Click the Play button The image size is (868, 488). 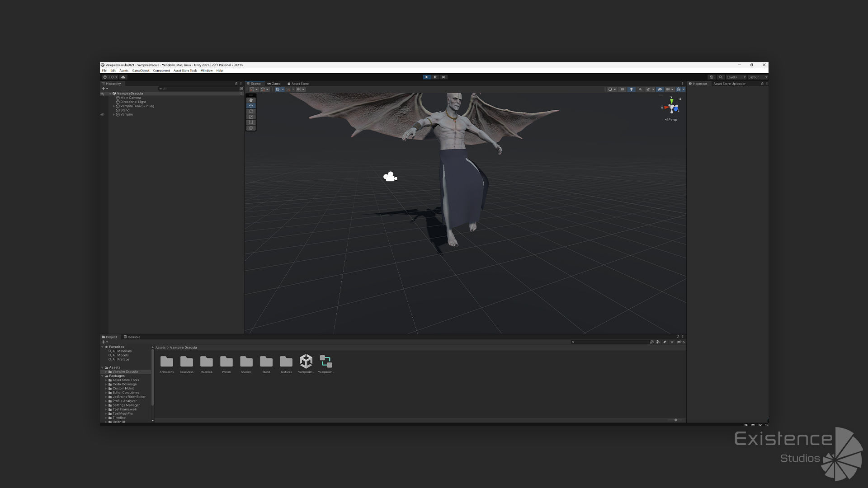(426, 77)
